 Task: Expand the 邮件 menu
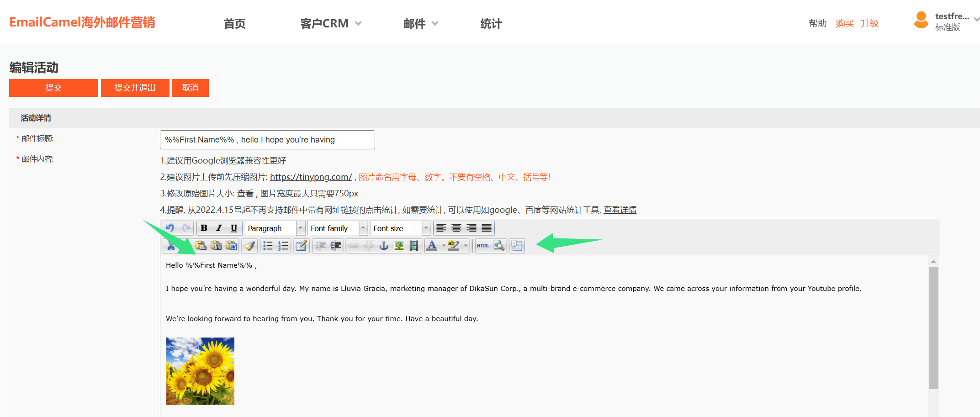(421, 23)
